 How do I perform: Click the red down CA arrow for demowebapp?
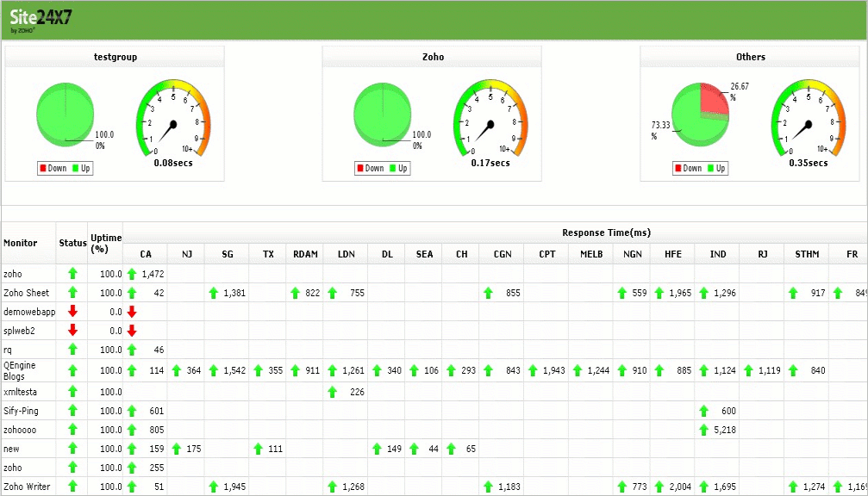[132, 312]
